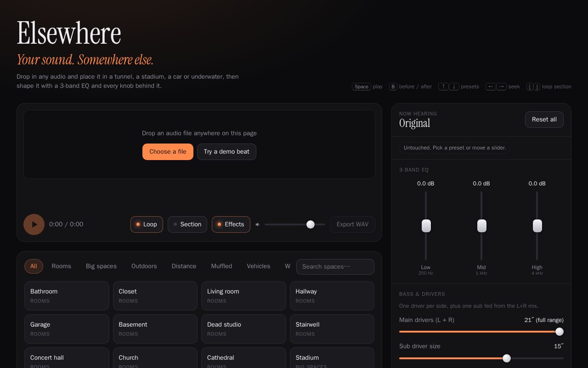Toggle the Section loop option
588x368 pixels.
(x=187, y=224)
